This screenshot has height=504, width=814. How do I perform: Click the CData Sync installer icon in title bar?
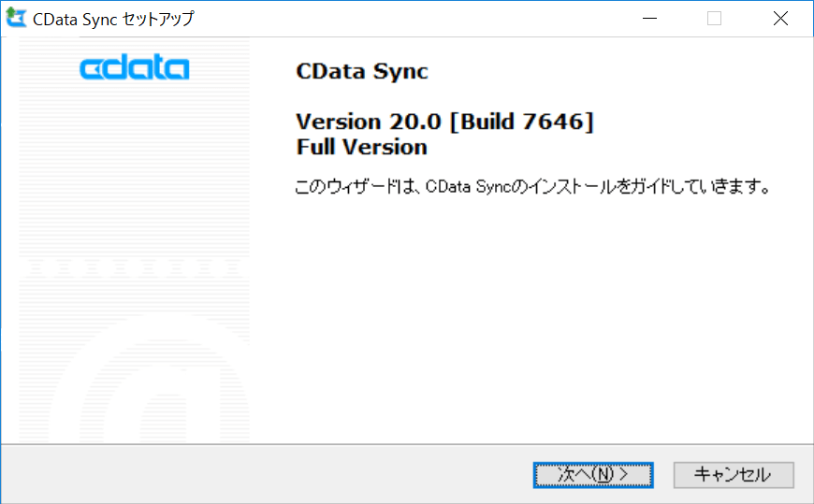pos(16,19)
